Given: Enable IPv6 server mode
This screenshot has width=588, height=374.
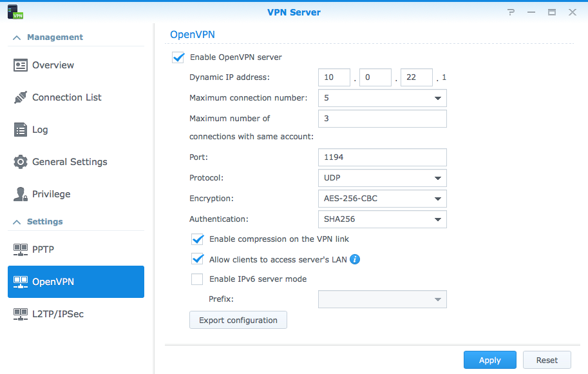Looking at the screenshot, I should pos(197,279).
